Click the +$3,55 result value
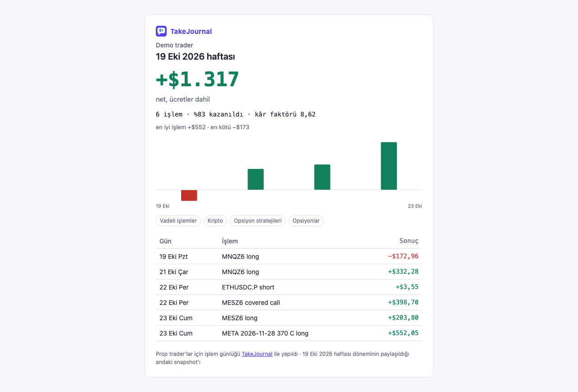Viewport: 578px width, 392px height. [x=407, y=287]
